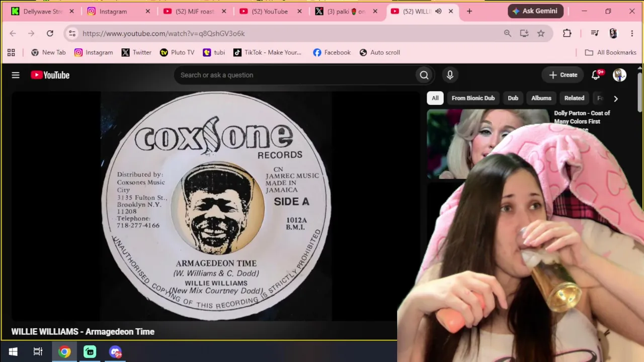644x362 pixels.
Task: Open Task View on the taskbar
Action: click(38, 352)
